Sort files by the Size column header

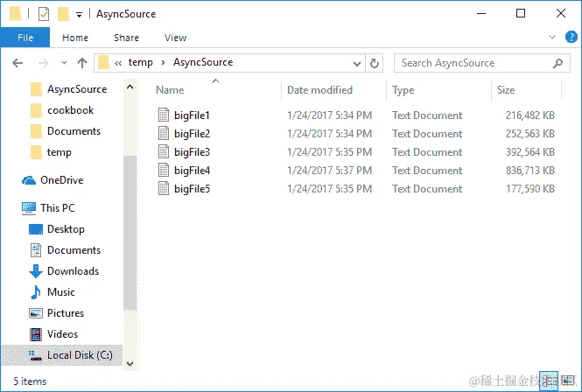tap(506, 90)
